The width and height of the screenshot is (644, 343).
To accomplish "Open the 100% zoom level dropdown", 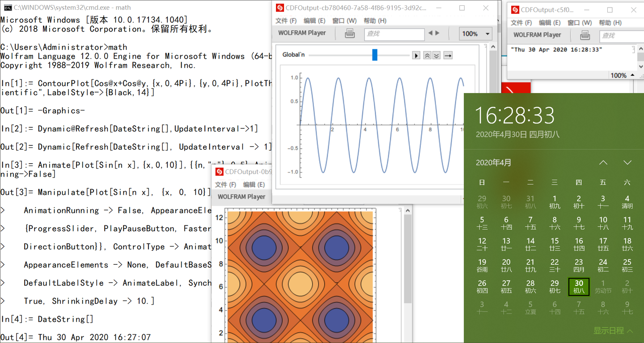I will coord(475,34).
